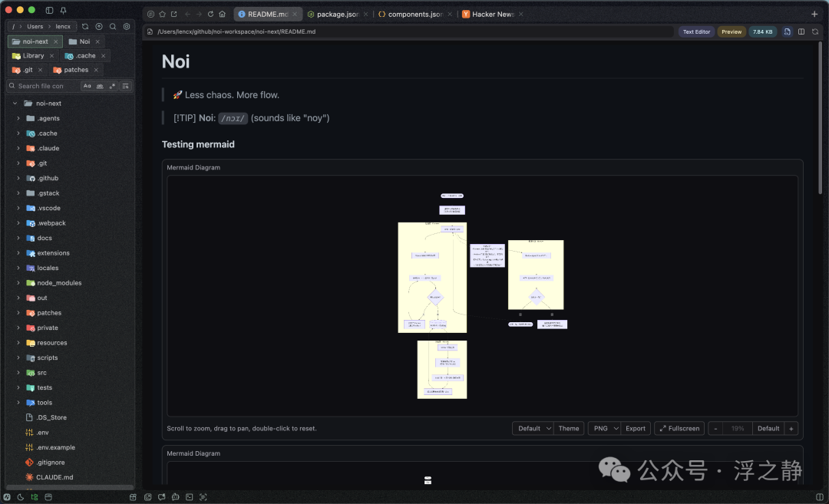Bookmark page with the star icon
The height and width of the screenshot is (504, 829).
click(162, 15)
